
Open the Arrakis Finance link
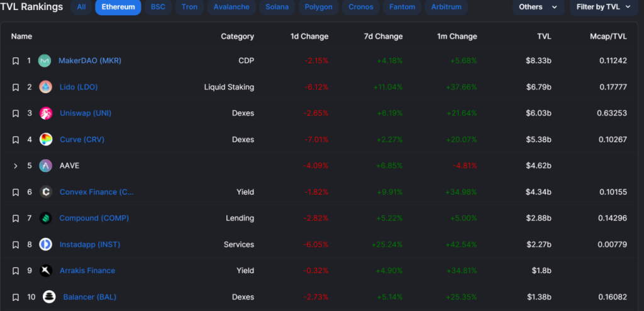(x=87, y=271)
